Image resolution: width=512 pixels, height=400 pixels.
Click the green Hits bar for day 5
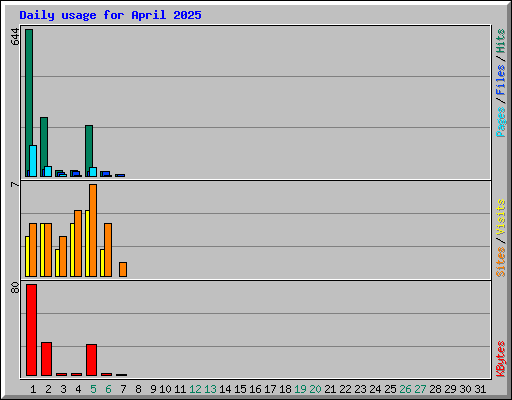point(89,151)
